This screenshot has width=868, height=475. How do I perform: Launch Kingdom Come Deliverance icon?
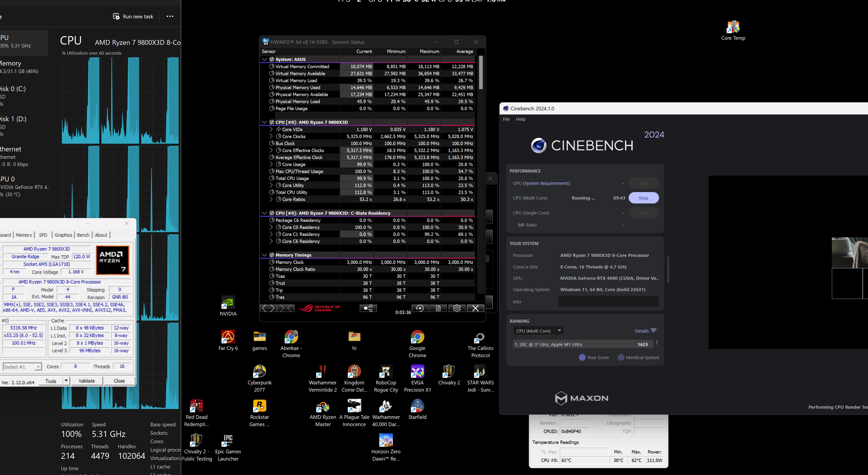click(x=354, y=378)
